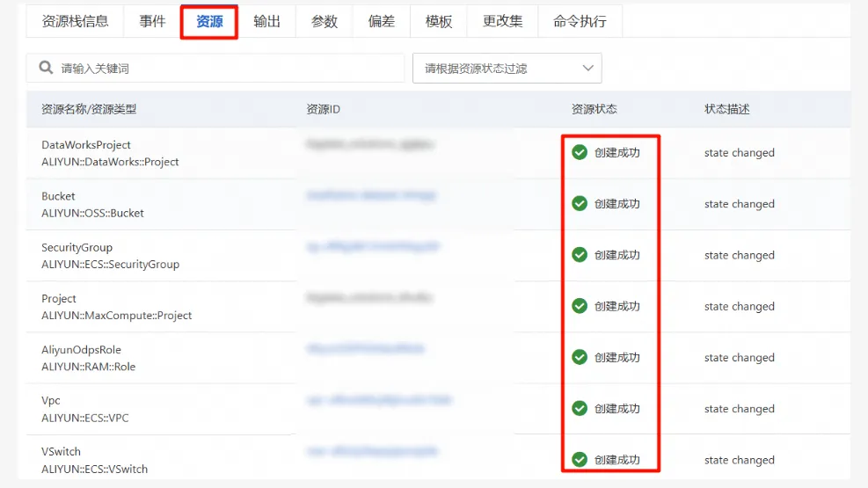Click the green check icon for VSwitch
This screenshot has width=868, height=488.
(x=580, y=459)
